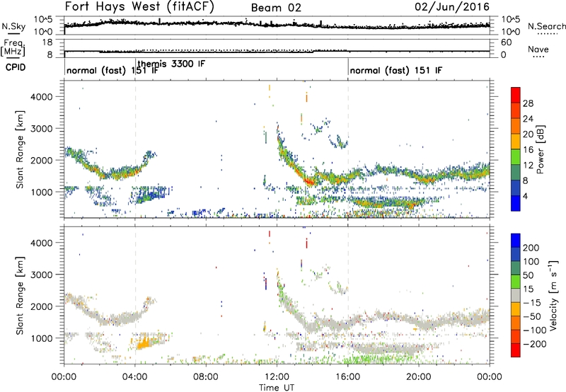Click the 'themis 3300 IF' CPID label
This screenshot has width=566, height=392.
click(171, 64)
